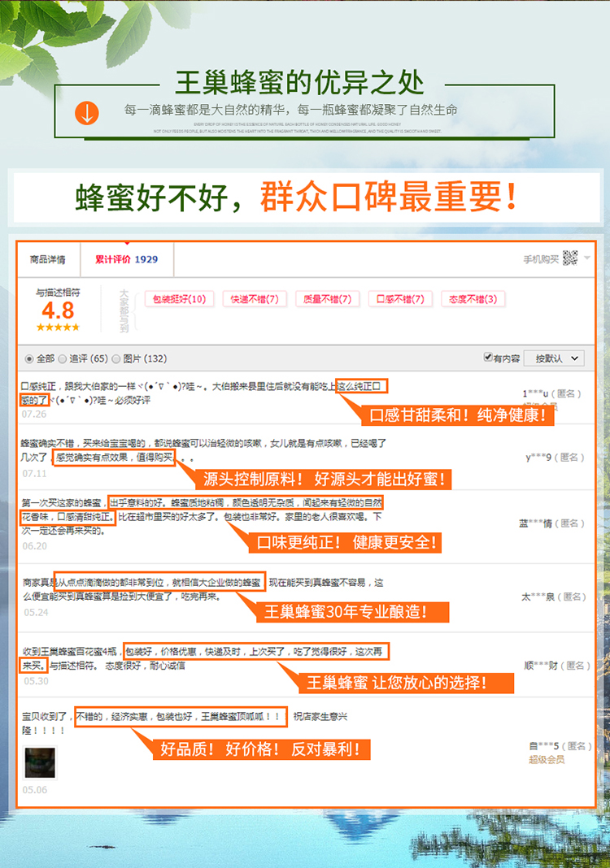Filter reviews by 快递不错(7) tag
Viewport: 610px width, 868px height.
(254, 299)
